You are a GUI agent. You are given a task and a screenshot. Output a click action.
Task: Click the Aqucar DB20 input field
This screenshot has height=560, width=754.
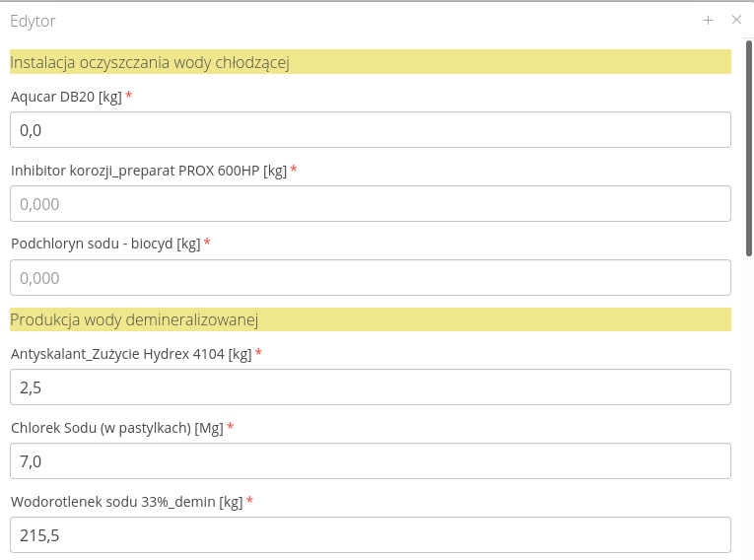370,130
